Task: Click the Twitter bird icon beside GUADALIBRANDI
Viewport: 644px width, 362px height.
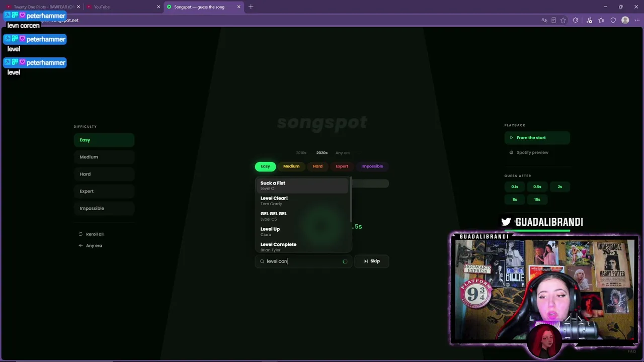Action: pos(506,222)
